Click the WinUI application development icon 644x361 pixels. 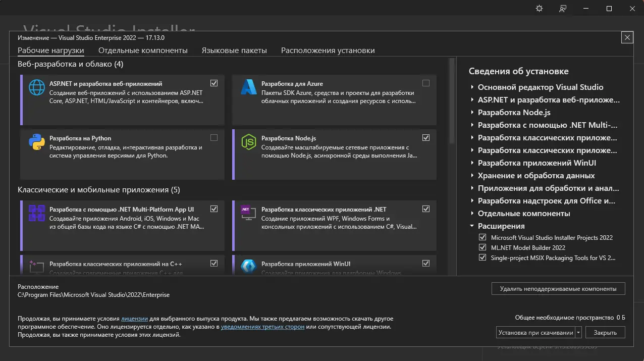point(249,267)
